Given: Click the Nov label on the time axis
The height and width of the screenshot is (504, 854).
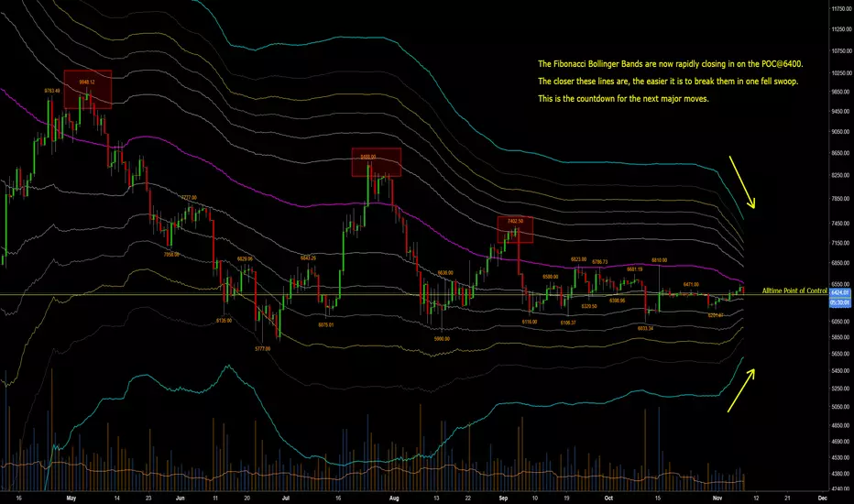Looking at the screenshot, I should click(x=717, y=498).
